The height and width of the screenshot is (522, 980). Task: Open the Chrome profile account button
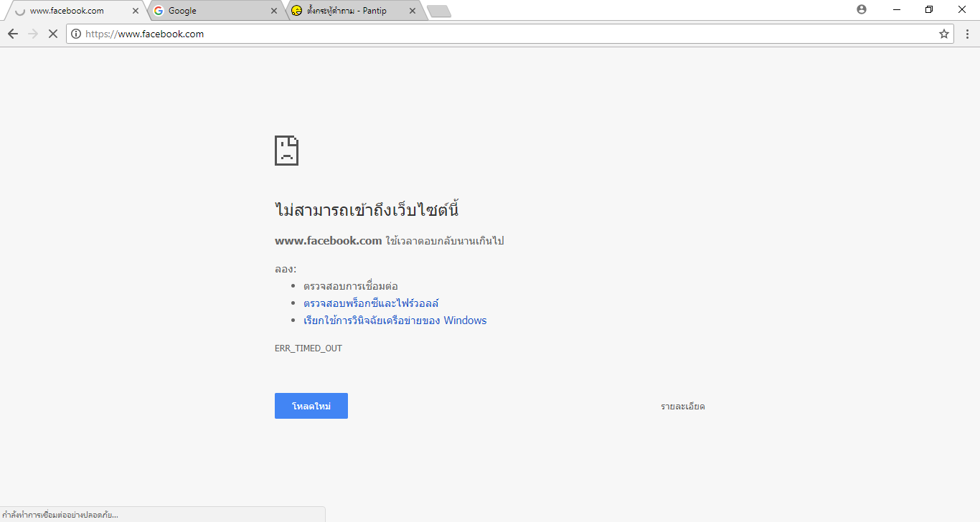(862, 9)
